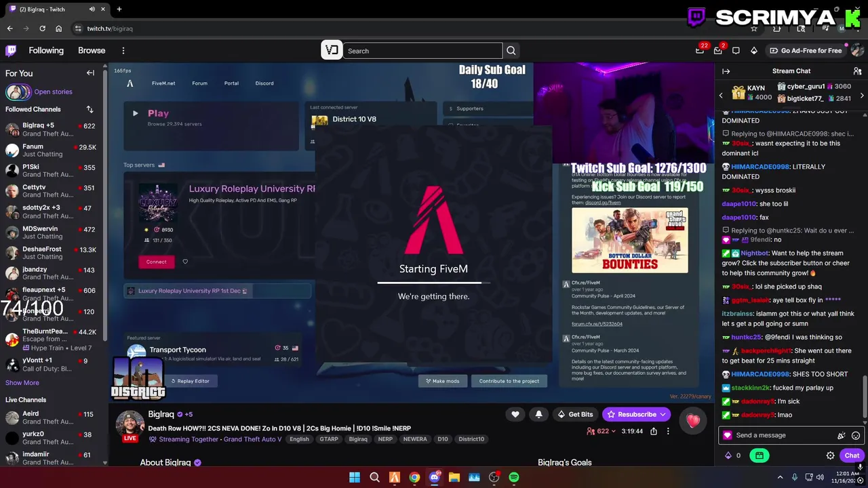Open chat settings gear
The height and width of the screenshot is (488, 868).
[x=830, y=455]
